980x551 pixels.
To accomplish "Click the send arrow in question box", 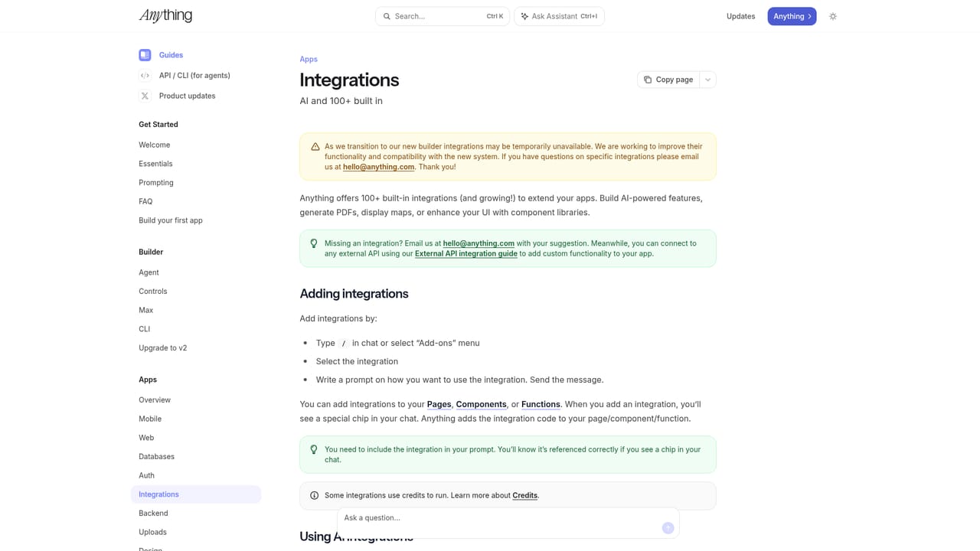I will 668,528.
